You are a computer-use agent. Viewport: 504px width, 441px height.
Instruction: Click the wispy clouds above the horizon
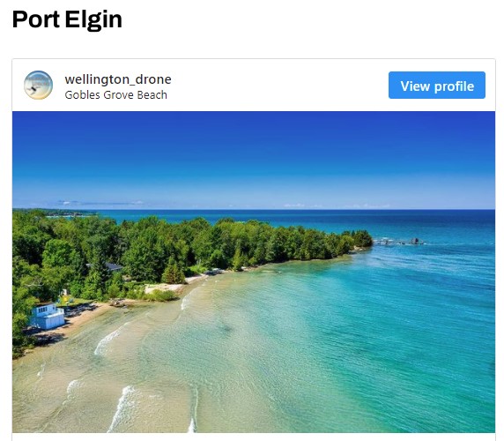100,203
